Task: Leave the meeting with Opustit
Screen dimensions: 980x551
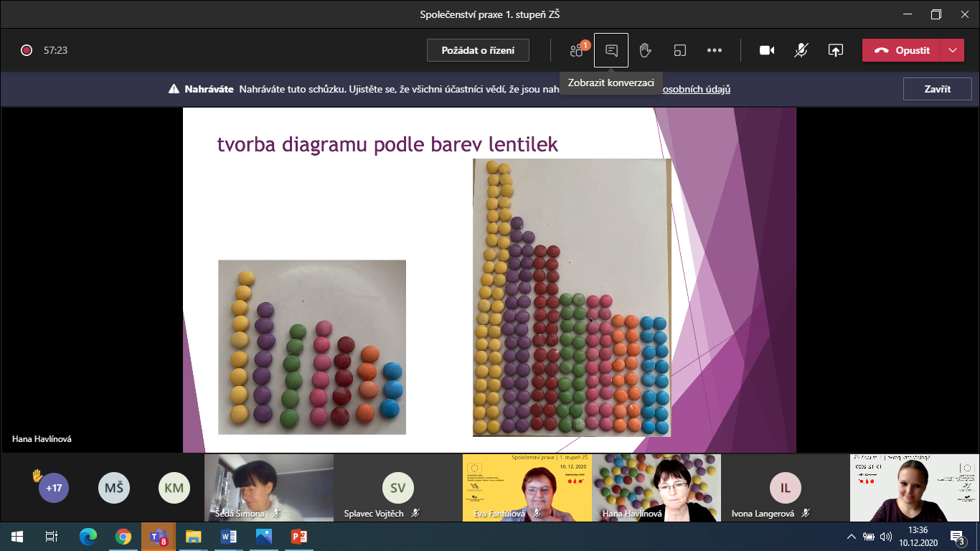Action: click(x=903, y=50)
